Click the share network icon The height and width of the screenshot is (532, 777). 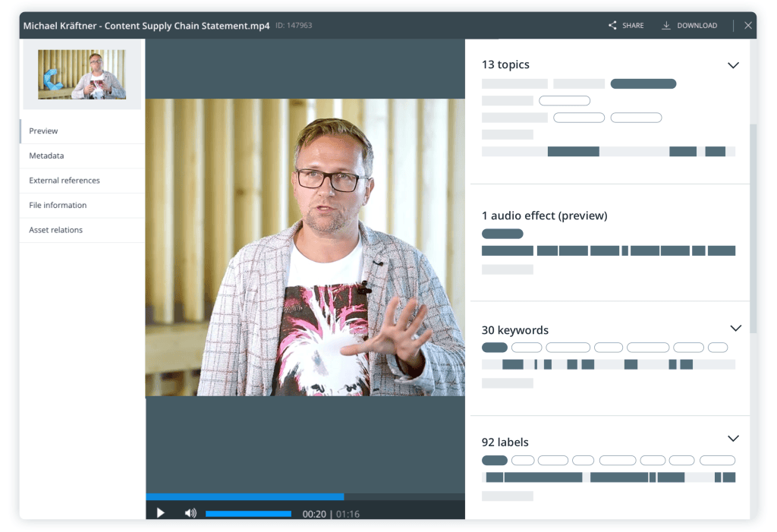613,25
